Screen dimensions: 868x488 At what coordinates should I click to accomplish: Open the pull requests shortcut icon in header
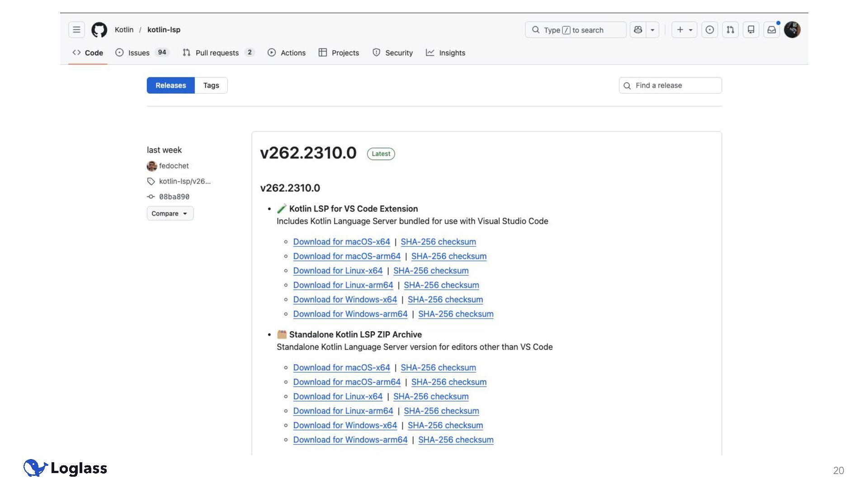tap(730, 30)
